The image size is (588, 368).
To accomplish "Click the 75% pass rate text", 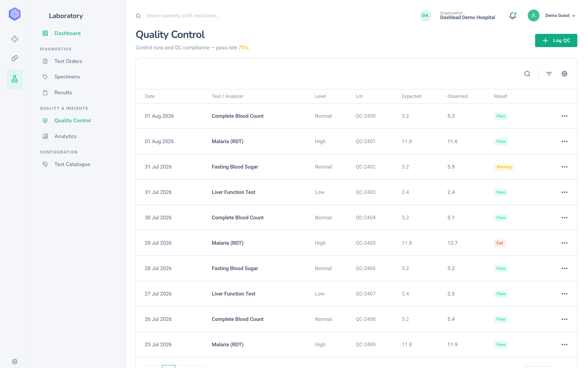I will [x=243, y=47].
